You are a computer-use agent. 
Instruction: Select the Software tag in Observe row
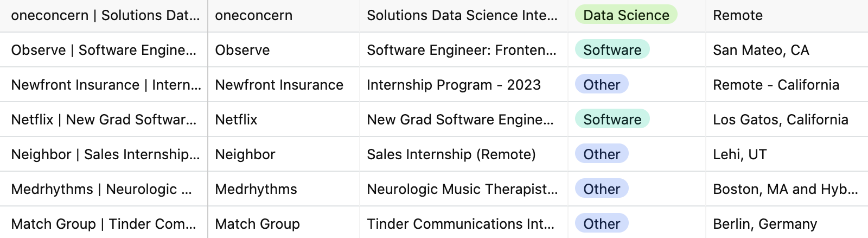(612, 50)
